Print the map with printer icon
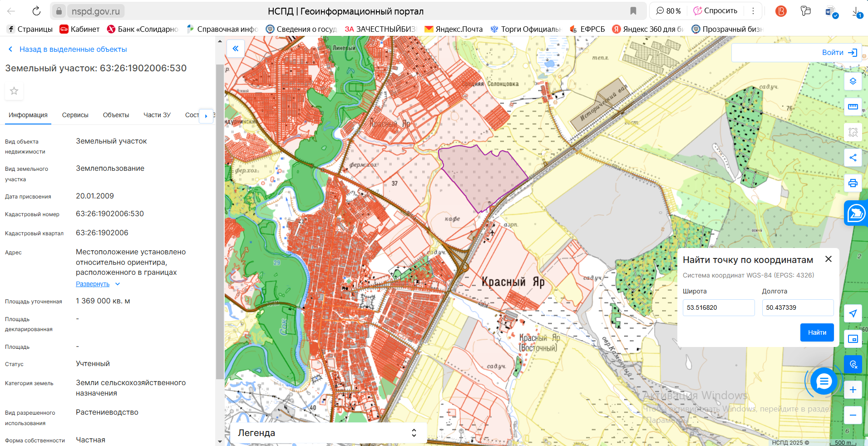Viewport: 868px width, 446px height. click(853, 183)
